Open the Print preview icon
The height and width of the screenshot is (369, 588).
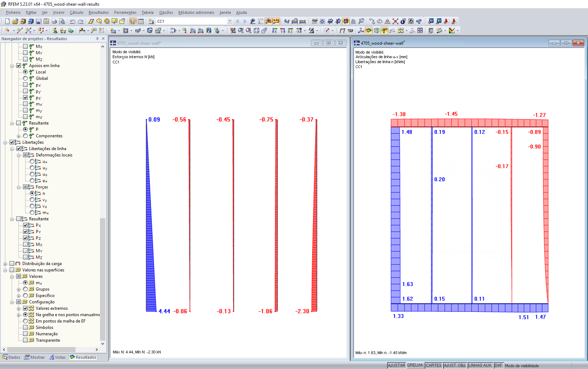pos(62,21)
